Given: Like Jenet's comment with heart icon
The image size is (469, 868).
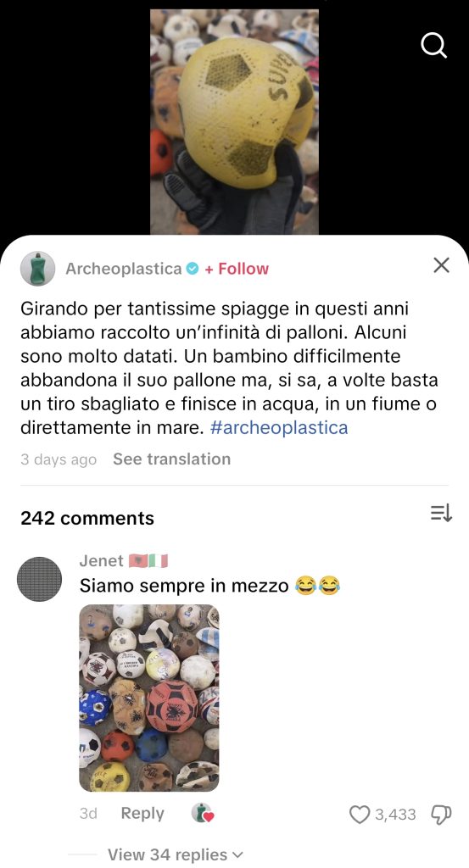Looking at the screenshot, I should point(360,815).
